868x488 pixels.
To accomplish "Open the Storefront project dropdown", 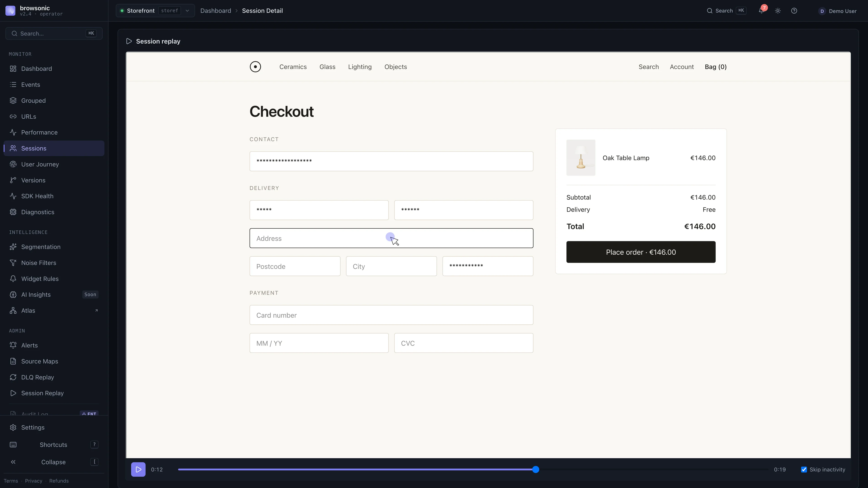I will click(155, 11).
